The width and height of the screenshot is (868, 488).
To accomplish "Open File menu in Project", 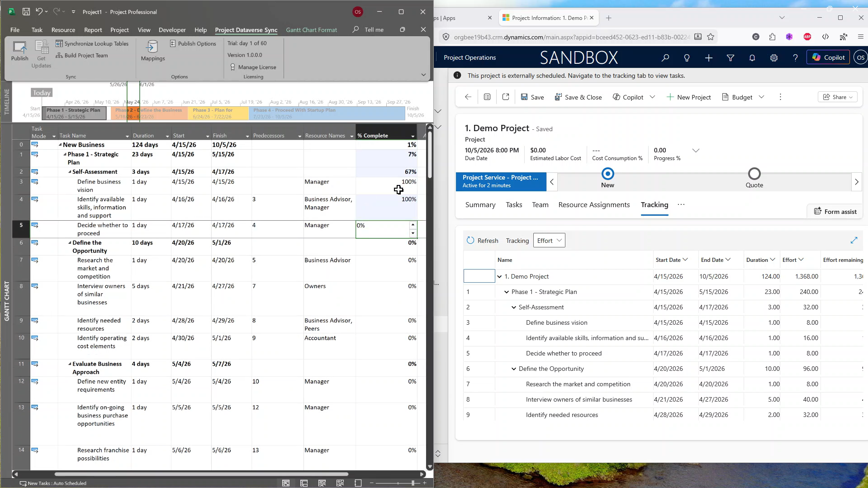I will [15, 30].
